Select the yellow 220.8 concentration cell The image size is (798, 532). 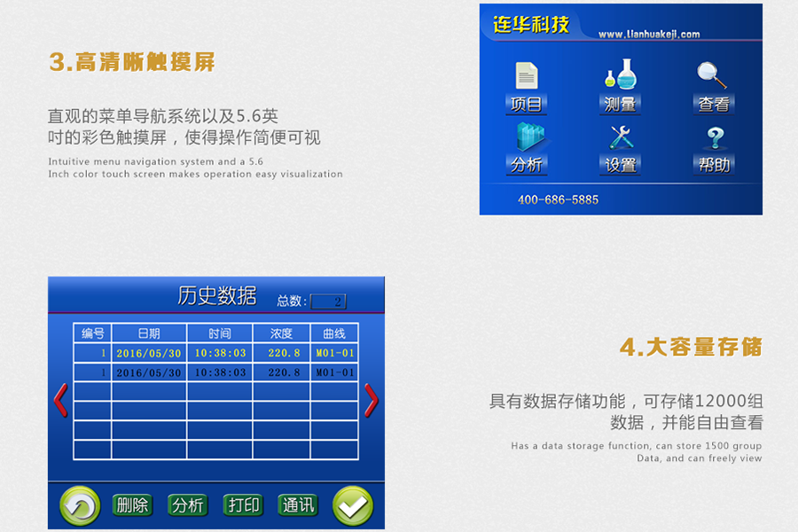(x=281, y=353)
